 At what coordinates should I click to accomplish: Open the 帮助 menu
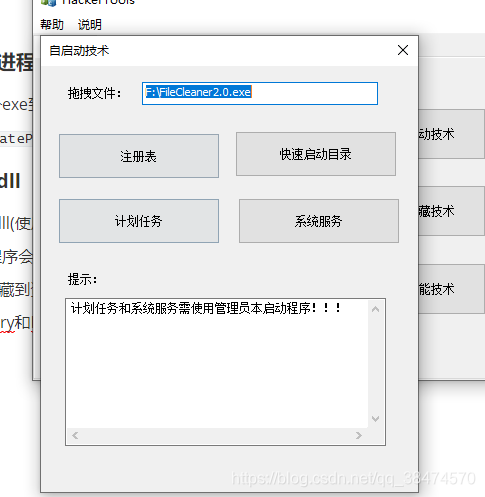[x=52, y=25]
